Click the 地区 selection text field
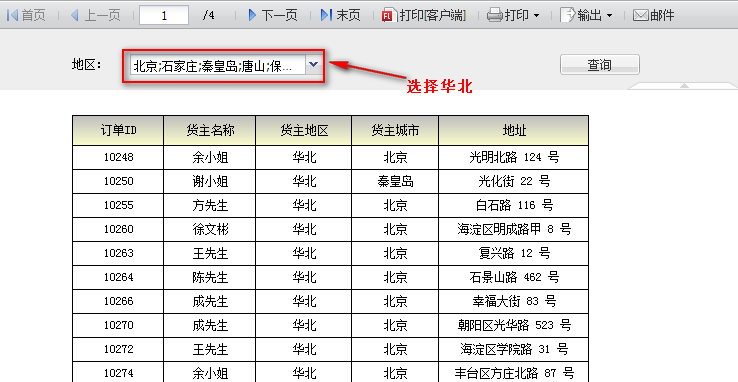The image size is (738, 382). point(218,66)
